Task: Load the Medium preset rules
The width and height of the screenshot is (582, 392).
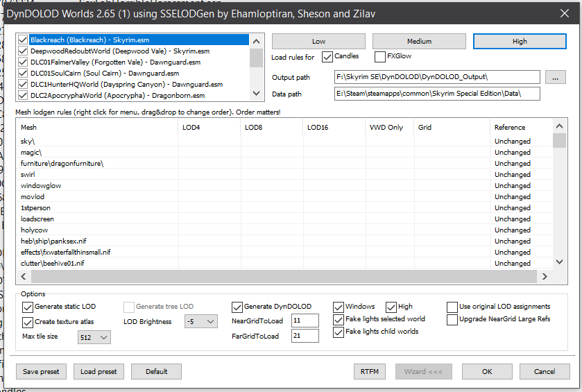Action: 419,41
